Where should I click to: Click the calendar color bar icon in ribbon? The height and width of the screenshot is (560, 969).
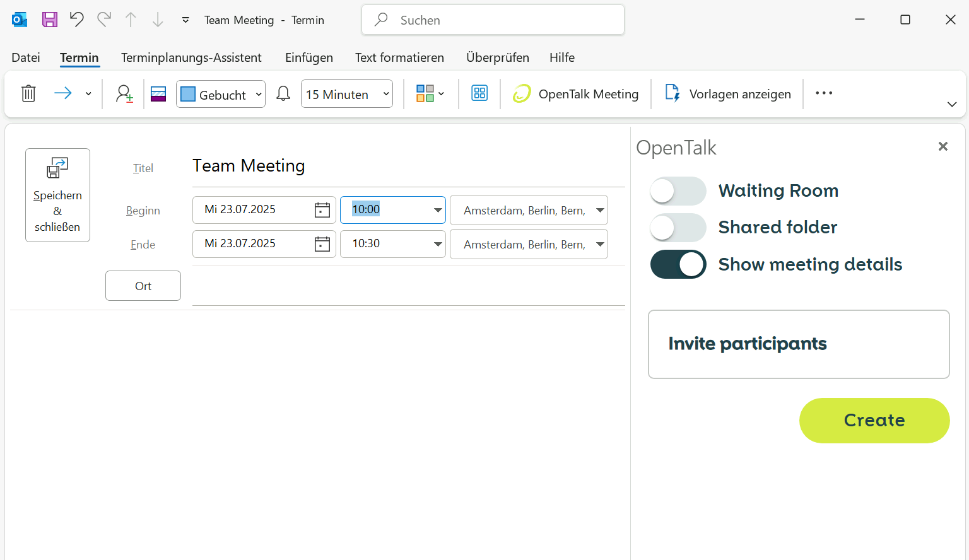point(158,94)
